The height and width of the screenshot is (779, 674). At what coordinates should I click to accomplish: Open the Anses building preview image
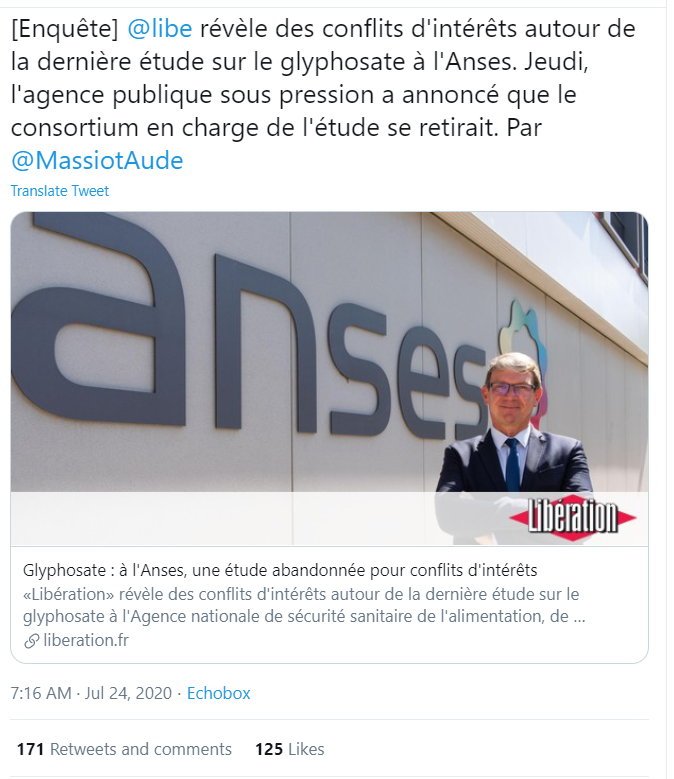coord(329,379)
